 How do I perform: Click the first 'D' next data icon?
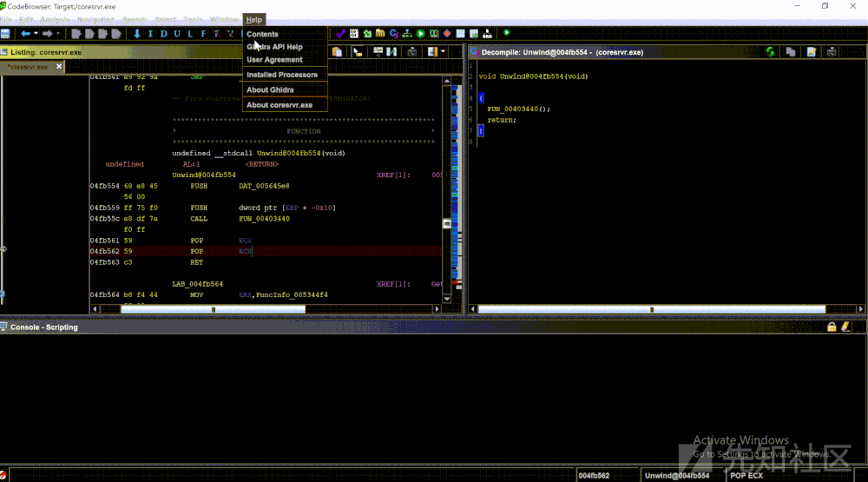point(163,34)
